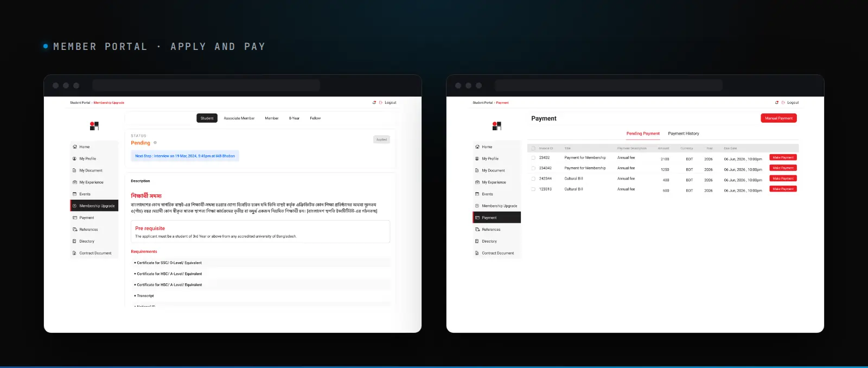Screen dimensions: 868x368
Task: Select checkbox for invoice 242344
Action: pos(533,179)
